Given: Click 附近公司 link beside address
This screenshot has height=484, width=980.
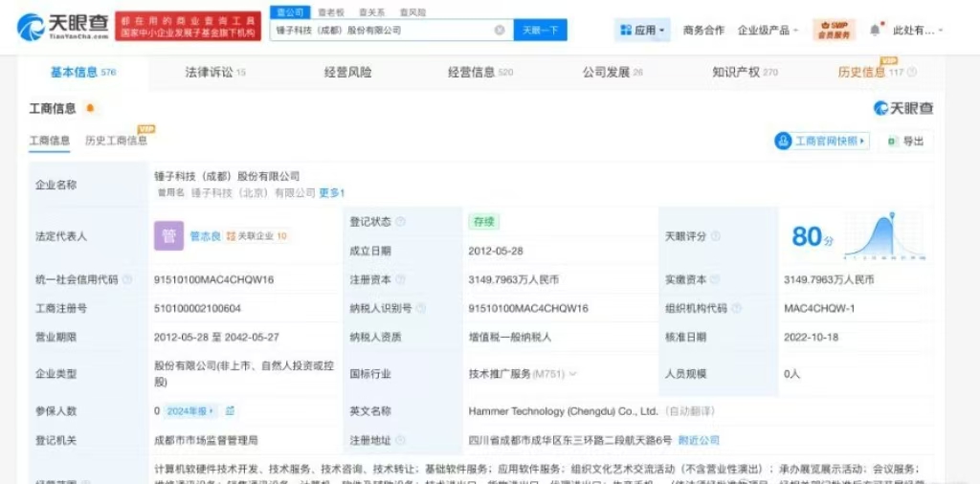Looking at the screenshot, I should [699, 440].
